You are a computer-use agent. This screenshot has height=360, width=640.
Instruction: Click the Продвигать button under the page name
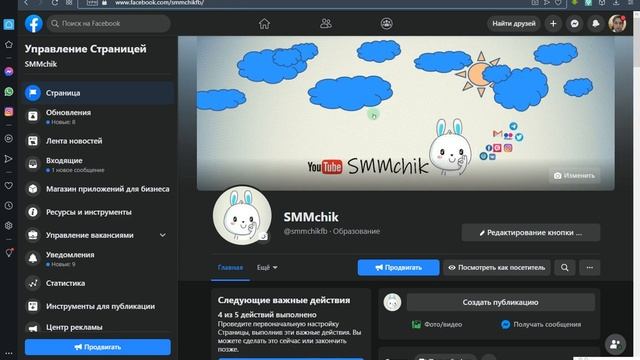click(398, 268)
